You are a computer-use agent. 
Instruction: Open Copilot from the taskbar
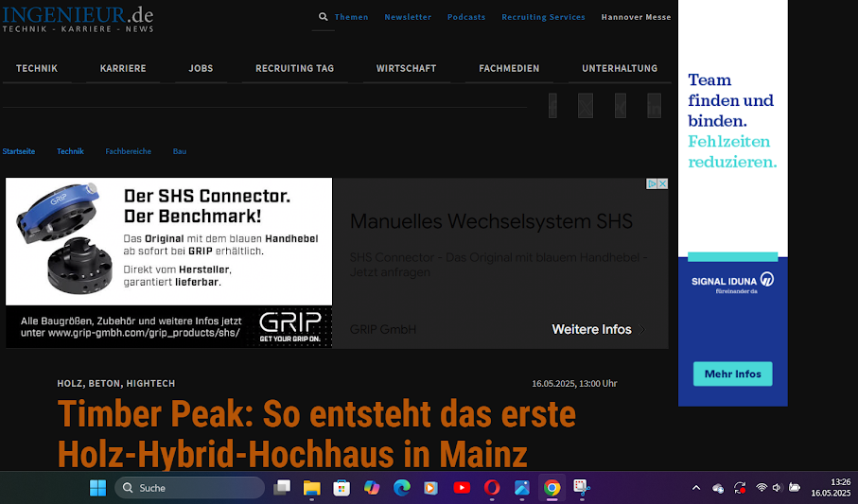tap(372, 488)
